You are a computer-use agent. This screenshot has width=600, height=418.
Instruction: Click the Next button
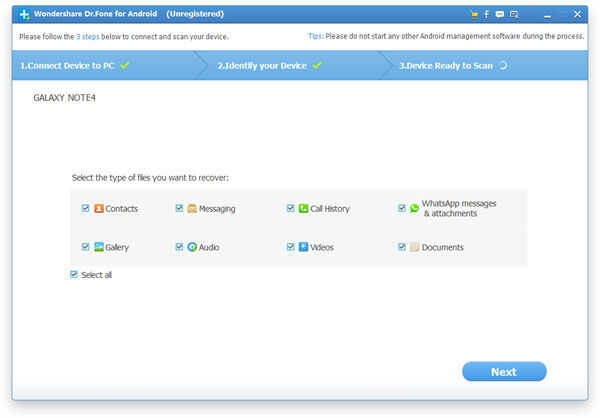tap(504, 372)
